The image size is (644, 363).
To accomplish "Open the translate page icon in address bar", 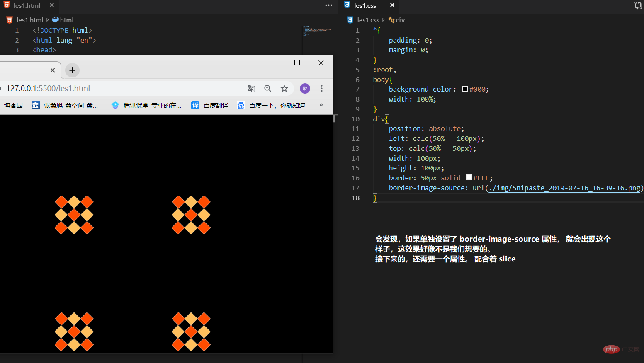I will point(251,88).
